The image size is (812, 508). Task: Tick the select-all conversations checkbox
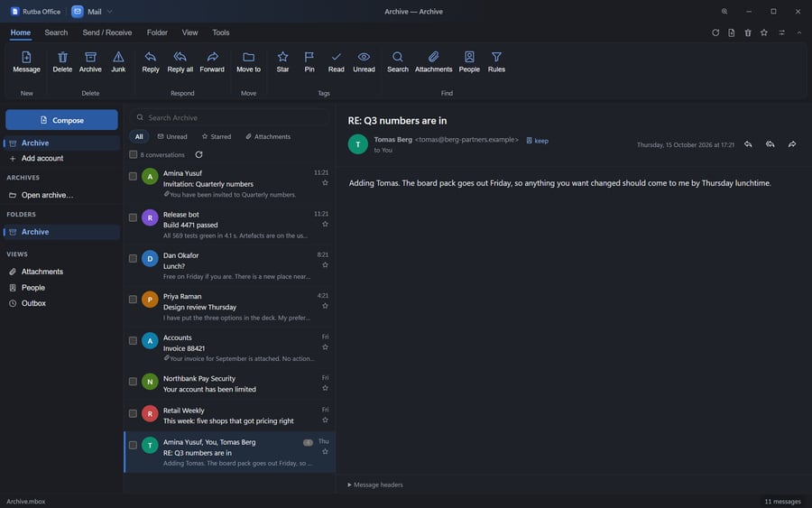[x=134, y=154]
